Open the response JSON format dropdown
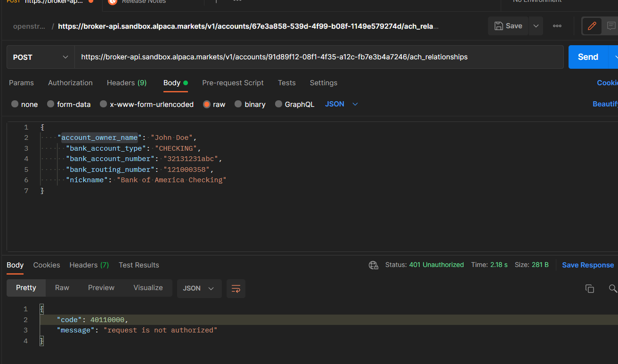The image size is (618, 364). 199,288
